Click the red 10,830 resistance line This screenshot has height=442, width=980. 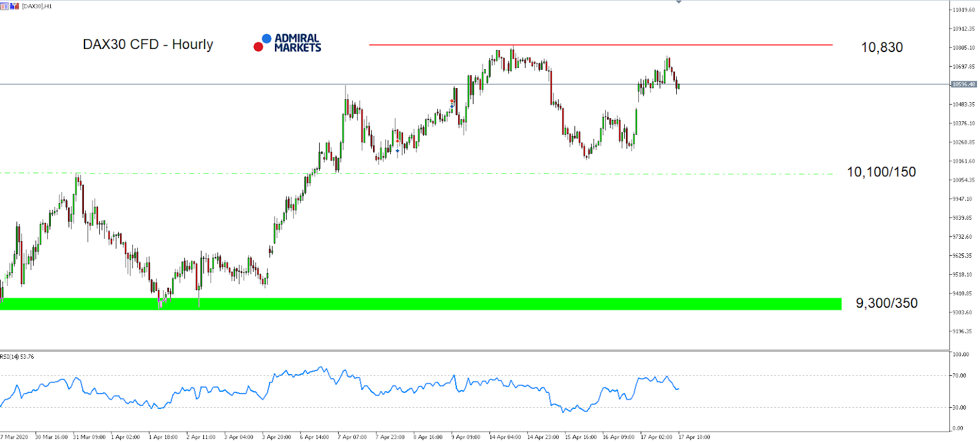600,45
